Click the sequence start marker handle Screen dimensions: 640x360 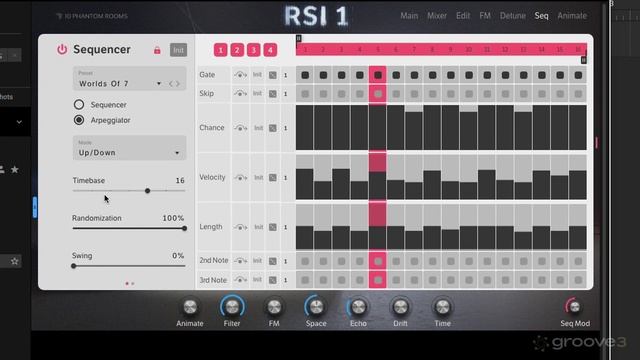[x=298, y=38]
